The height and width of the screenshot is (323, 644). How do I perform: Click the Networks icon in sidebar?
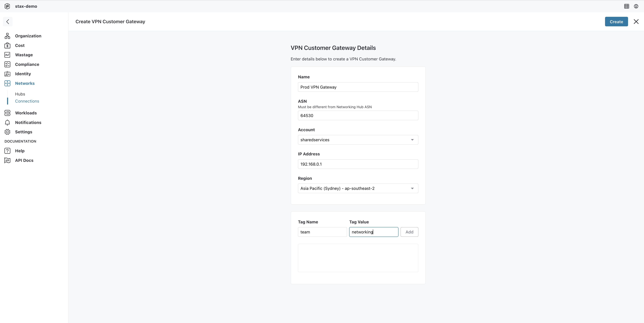(x=7, y=83)
